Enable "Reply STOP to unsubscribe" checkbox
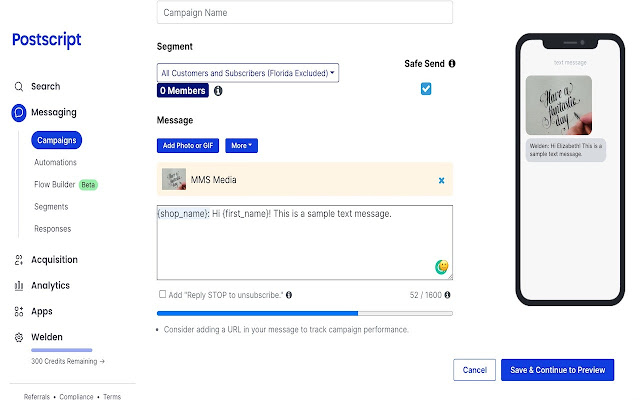 point(163,294)
